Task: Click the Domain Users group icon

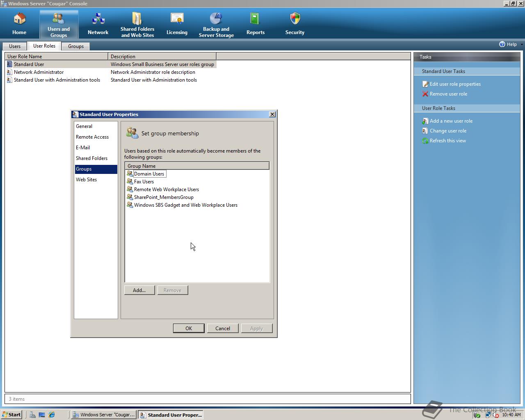Action: pyautogui.click(x=130, y=174)
